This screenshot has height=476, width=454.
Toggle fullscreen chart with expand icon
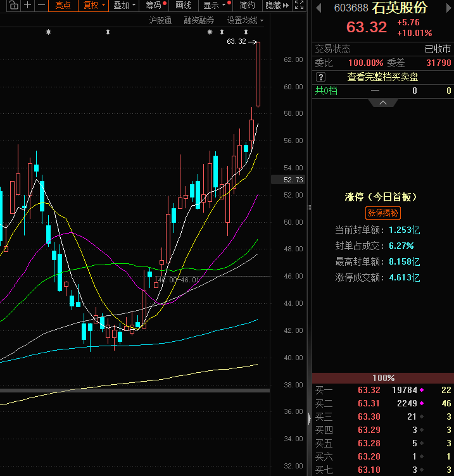coord(299,5)
